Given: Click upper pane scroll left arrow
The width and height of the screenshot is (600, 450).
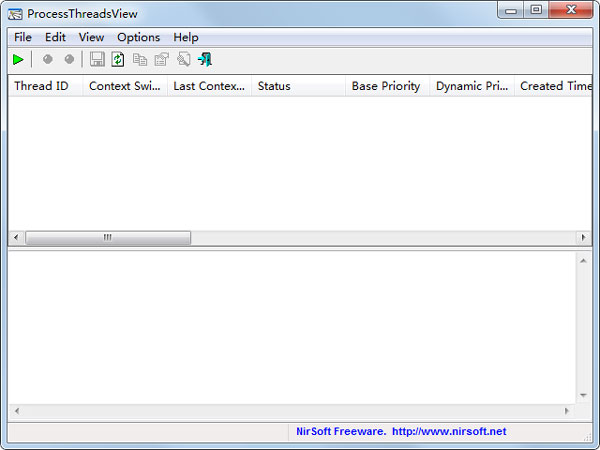Looking at the screenshot, I should tap(16, 238).
